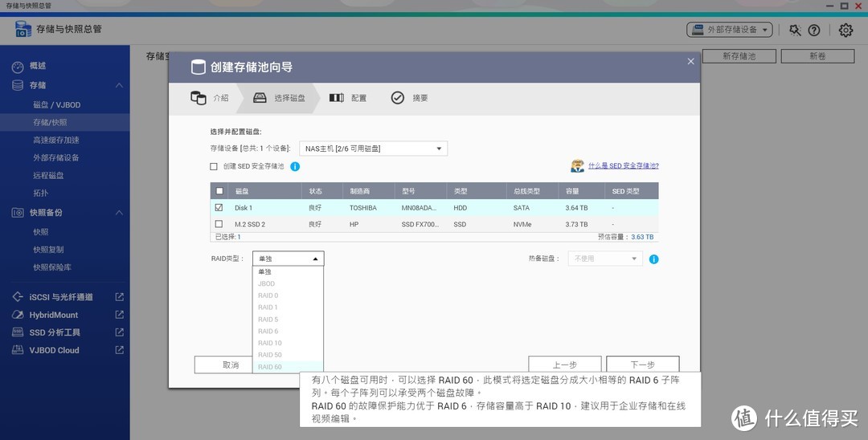Click the VJBOD Cloud icon
This screenshot has width=868, height=440.
point(18,350)
